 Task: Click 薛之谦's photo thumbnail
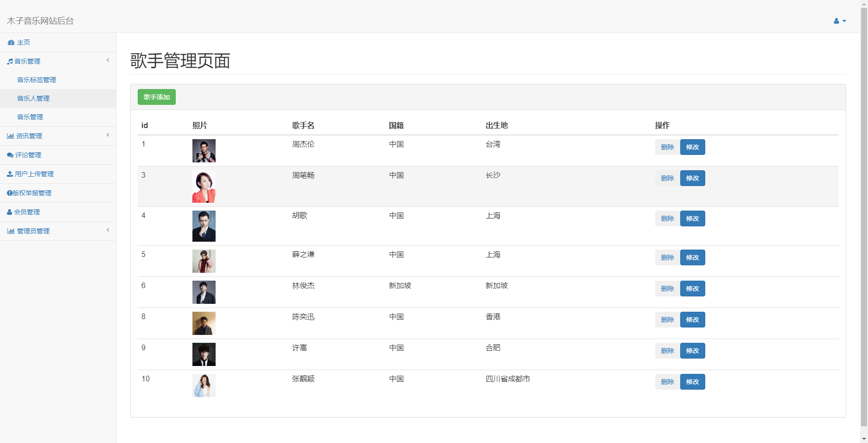[204, 261]
